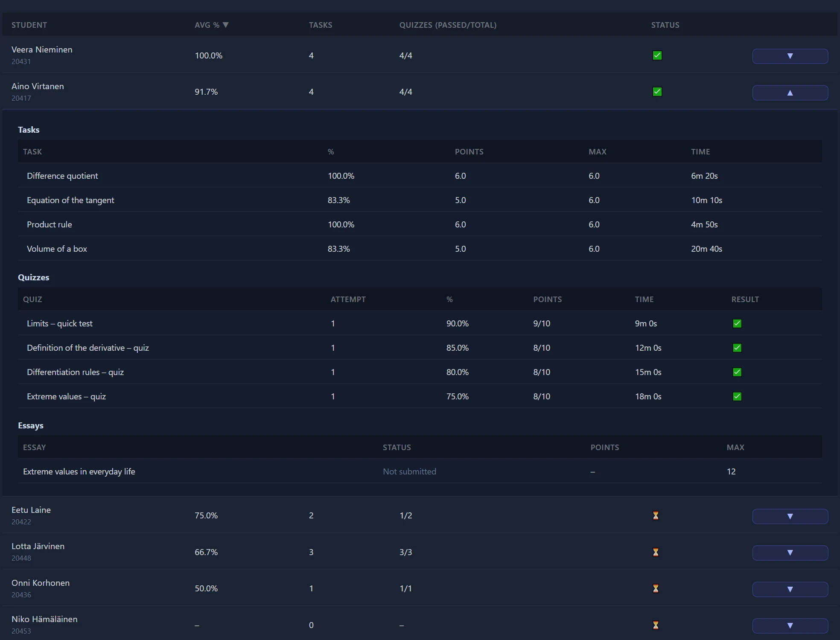Collapse Aino Virtanen's expanded details
This screenshot has height=640, width=840.
[790, 93]
